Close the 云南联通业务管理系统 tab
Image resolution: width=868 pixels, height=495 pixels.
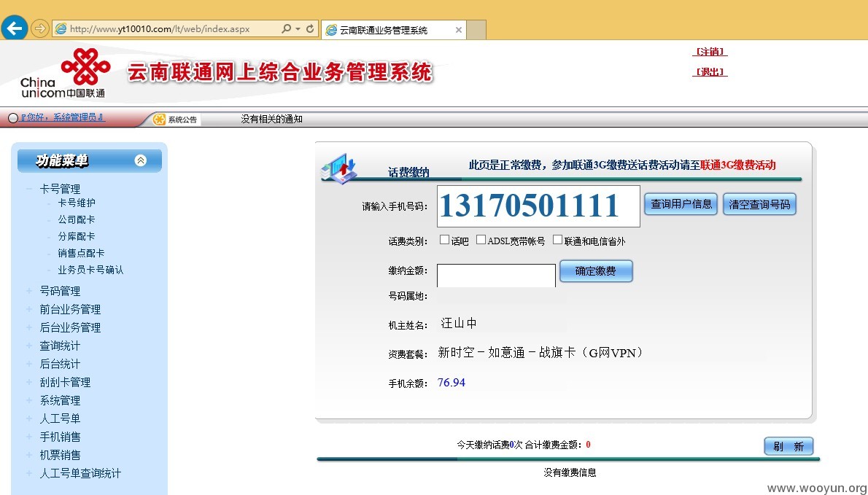(458, 30)
